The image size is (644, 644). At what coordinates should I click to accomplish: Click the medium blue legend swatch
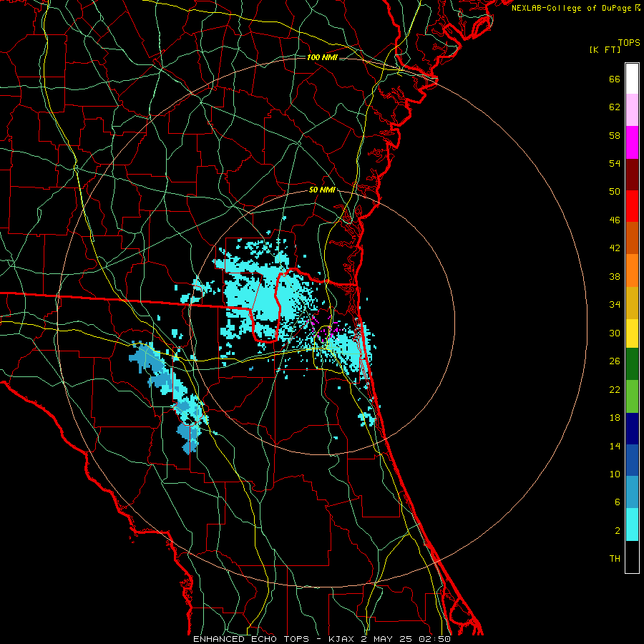click(x=632, y=460)
